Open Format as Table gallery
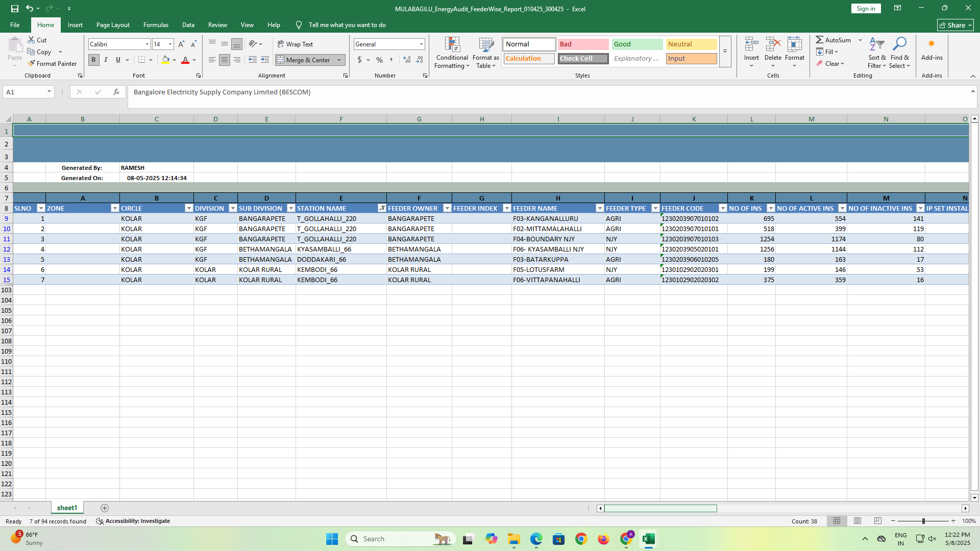The width and height of the screenshot is (980, 551). click(x=486, y=53)
